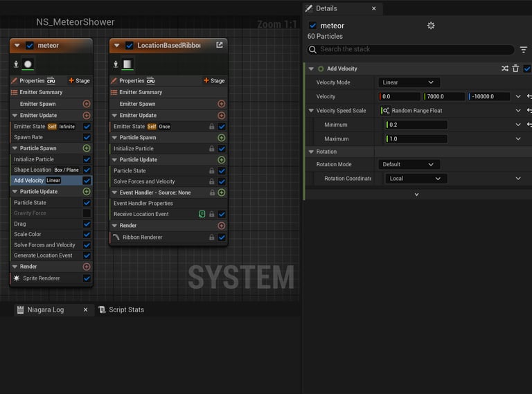532x394 pixels.
Task: Add module to LocationBasedRibbon Emitter Update
Action: pos(221,116)
